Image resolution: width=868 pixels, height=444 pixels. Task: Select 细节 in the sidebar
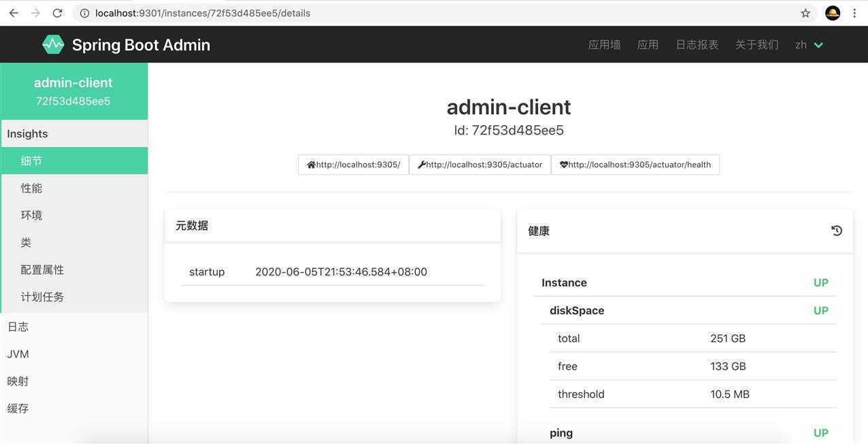(x=74, y=161)
